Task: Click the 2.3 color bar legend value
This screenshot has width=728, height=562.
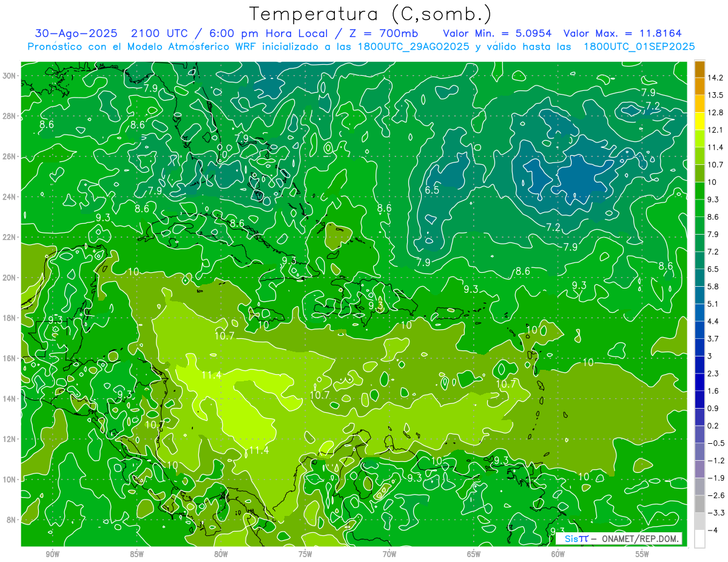Action: coord(713,373)
